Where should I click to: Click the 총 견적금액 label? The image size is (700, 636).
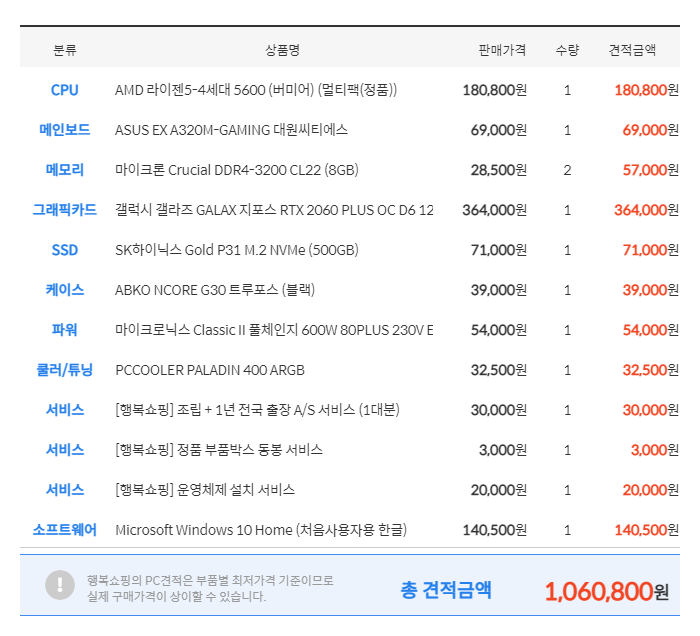pyautogui.click(x=446, y=590)
